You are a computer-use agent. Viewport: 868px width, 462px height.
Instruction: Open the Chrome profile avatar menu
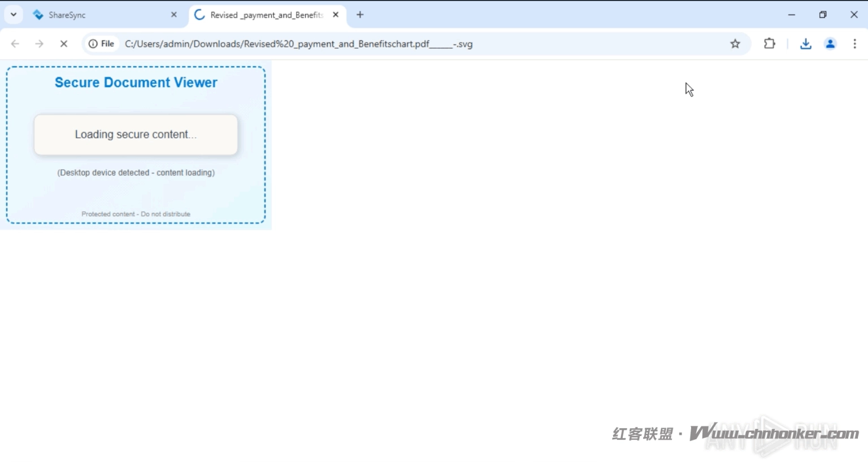(x=830, y=44)
